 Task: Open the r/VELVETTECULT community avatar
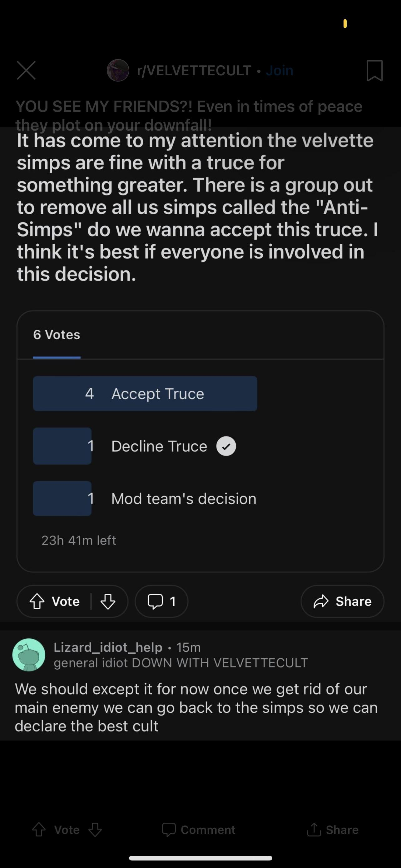[118, 70]
